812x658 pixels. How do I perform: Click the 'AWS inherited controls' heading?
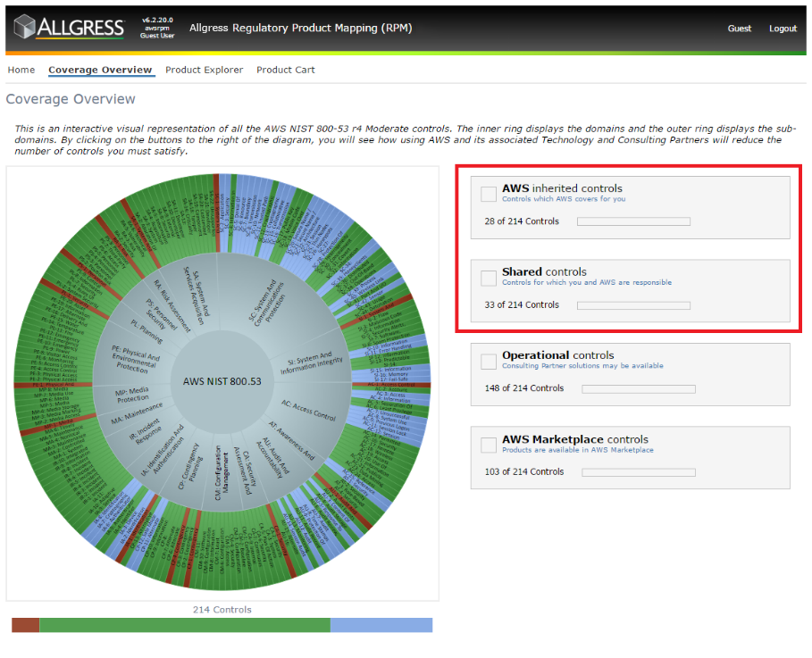tap(562, 188)
